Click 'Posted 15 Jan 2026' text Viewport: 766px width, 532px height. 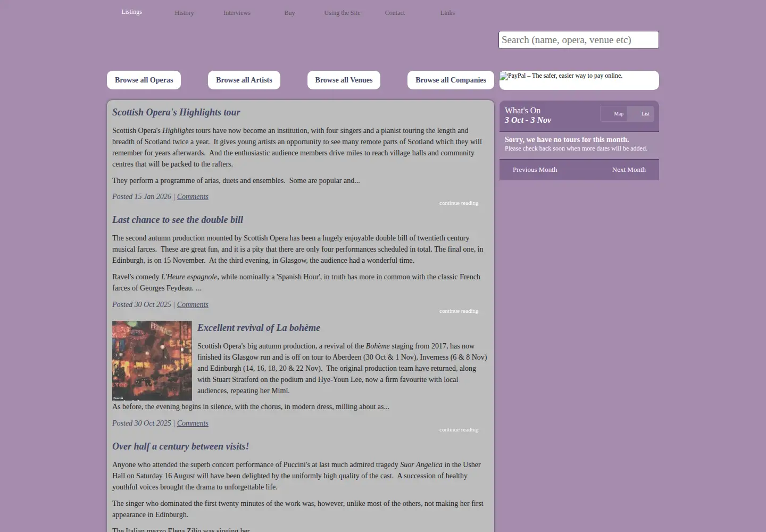click(141, 196)
